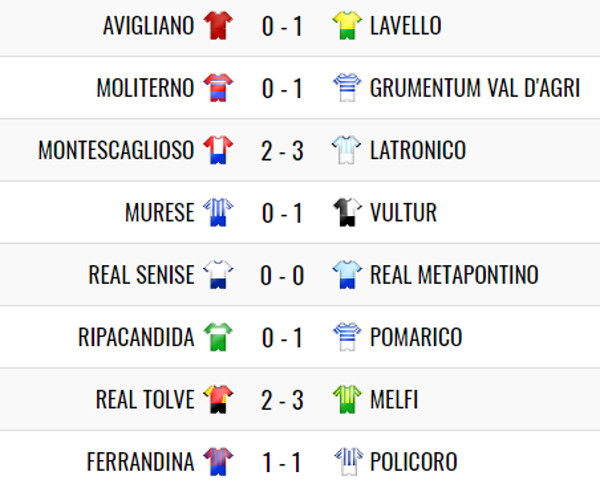The width and height of the screenshot is (600, 488).
Task: Click Avigliano's red jersey icon
Action: [x=218, y=26]
